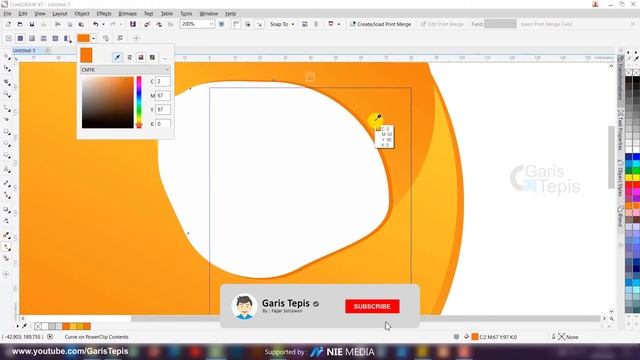Image resolution: width=640 pixels, height=360 pixels.
Task: Open the Bitmaps menu
Action: click(x=127, y=13)
